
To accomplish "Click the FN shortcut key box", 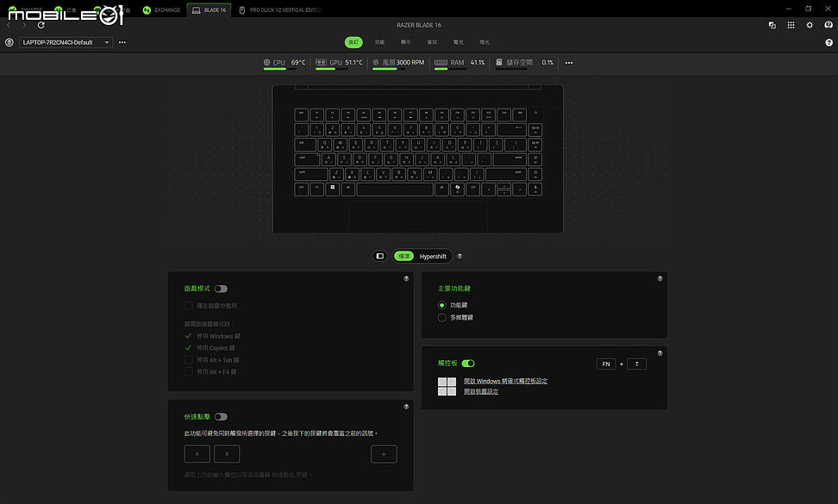I will [x=606, y=364].
